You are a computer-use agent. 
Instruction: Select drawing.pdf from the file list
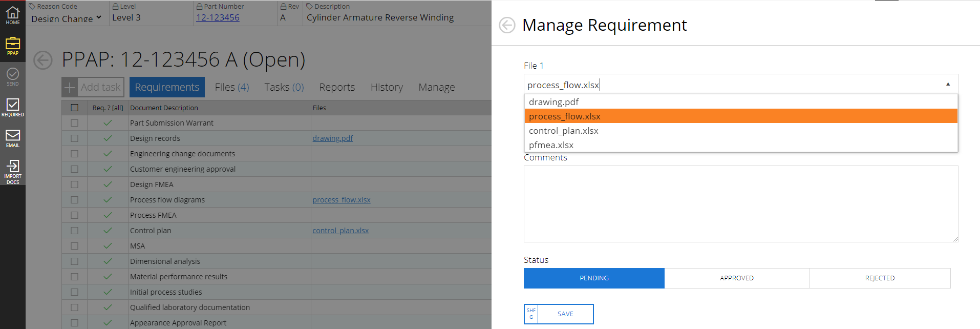point(741,102)
